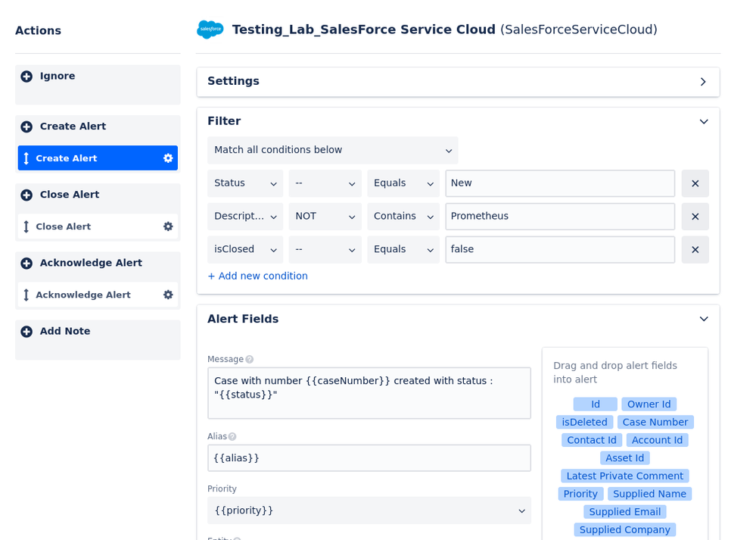Click the Supplied Email field tag
This screenshot has width=756, height=540.
[625, 512]
